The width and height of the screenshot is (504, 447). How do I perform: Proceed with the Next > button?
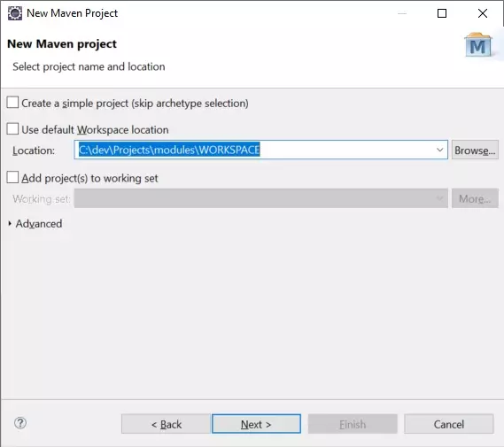click(256, 424)
